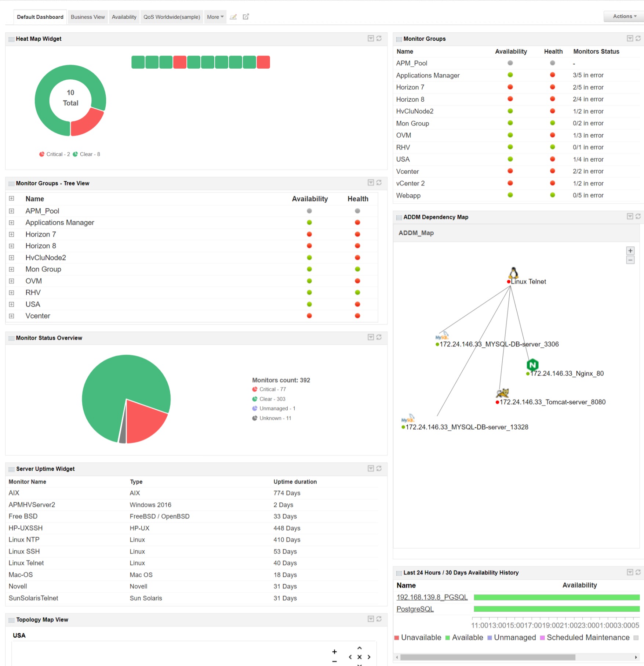Image resolution: width=644 pixels, height=666 pixels.
Task: Open dashboard in new window icon
Action: 246,17
